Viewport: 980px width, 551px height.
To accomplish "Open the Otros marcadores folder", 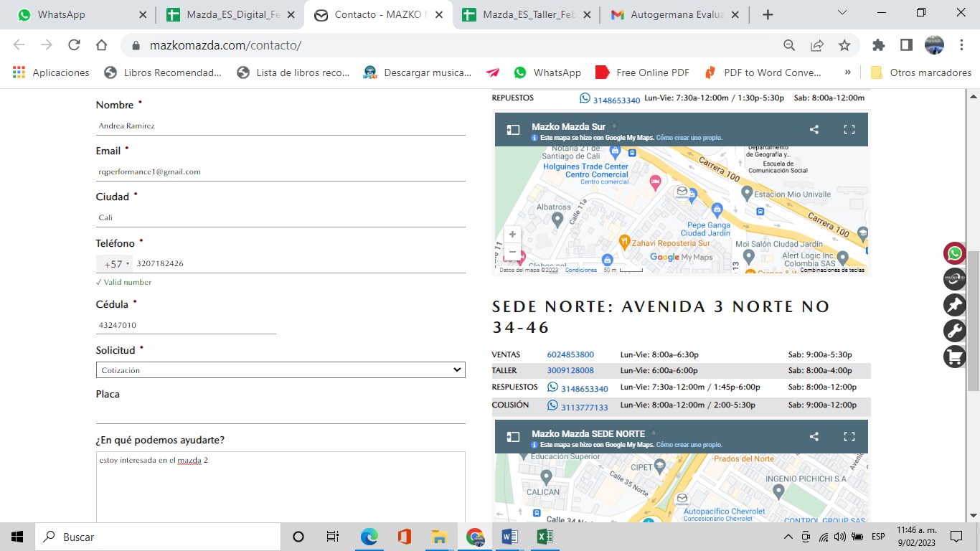I will [921, 72].
